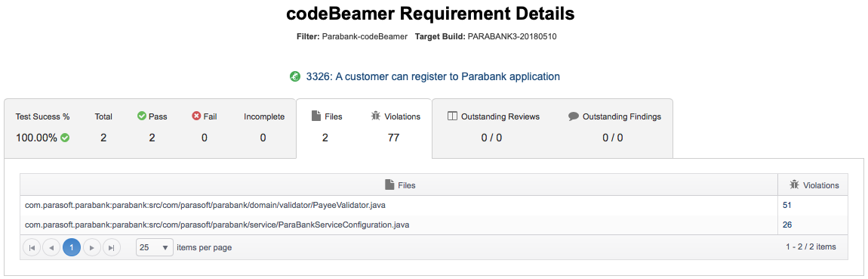Click the Outstanding Findings speech bubble icon
868x279 pixels.
[x=574, y=116]
